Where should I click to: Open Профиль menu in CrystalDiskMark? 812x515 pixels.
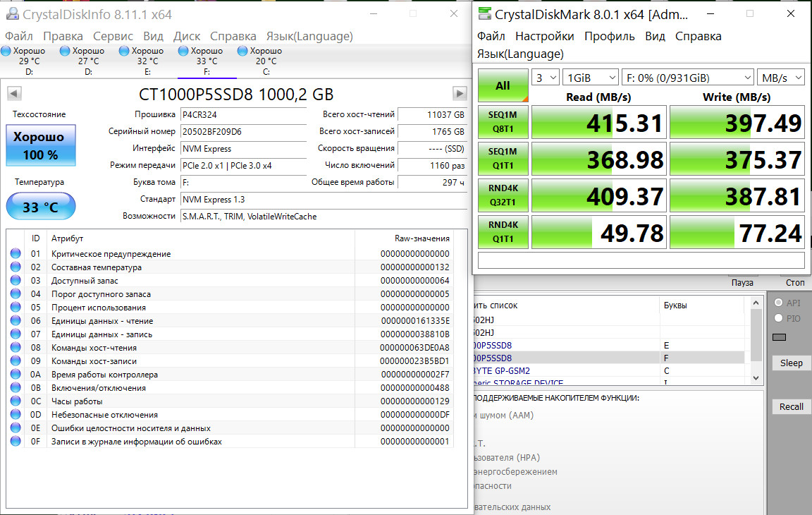610,36
